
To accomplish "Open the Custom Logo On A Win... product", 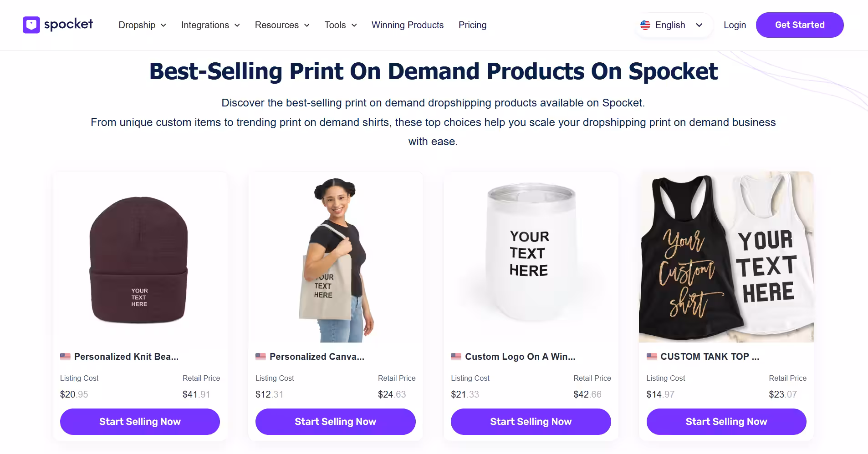I will [520, 356].
